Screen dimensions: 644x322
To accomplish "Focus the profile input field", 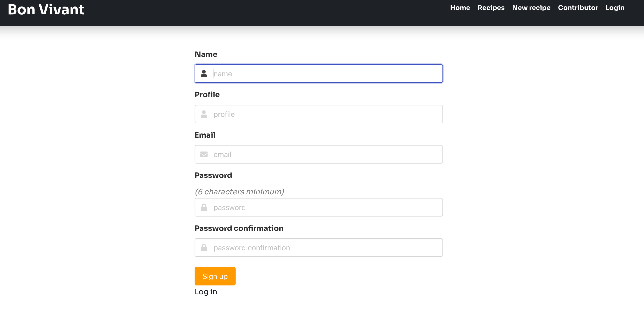I will 325,114.
